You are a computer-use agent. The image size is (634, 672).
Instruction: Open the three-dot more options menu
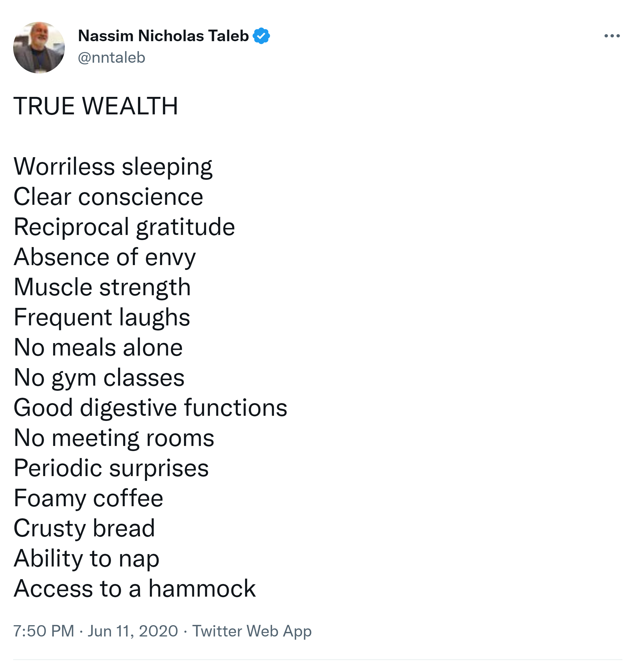coord(612,36)
